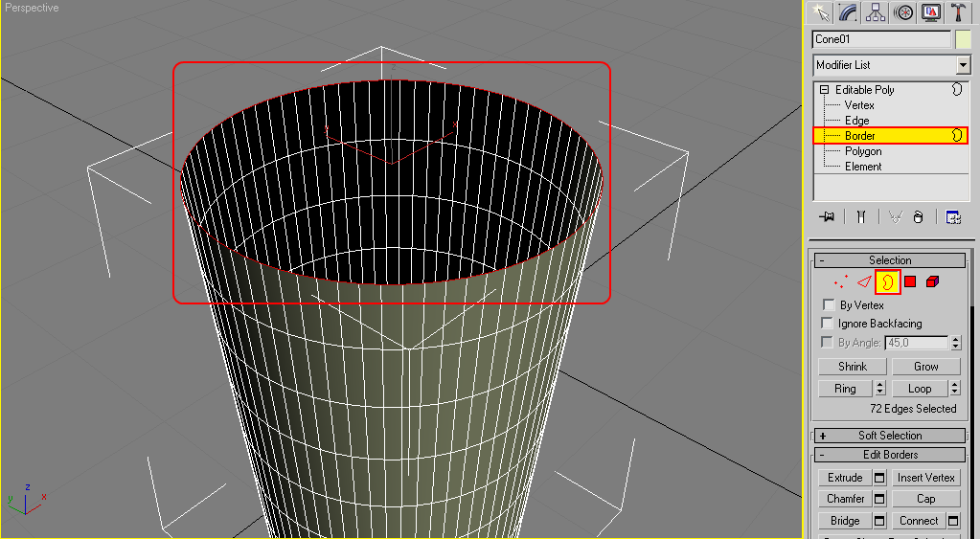980x539 pixels.
Task: Expand the Soft Selection rollout
Action: (x=890, y=436)
